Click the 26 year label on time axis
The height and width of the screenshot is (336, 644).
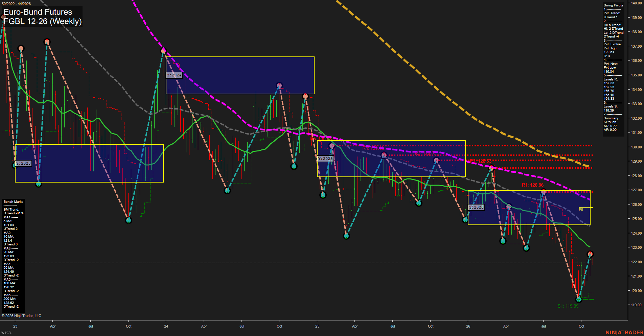click(x=468, y=326)
